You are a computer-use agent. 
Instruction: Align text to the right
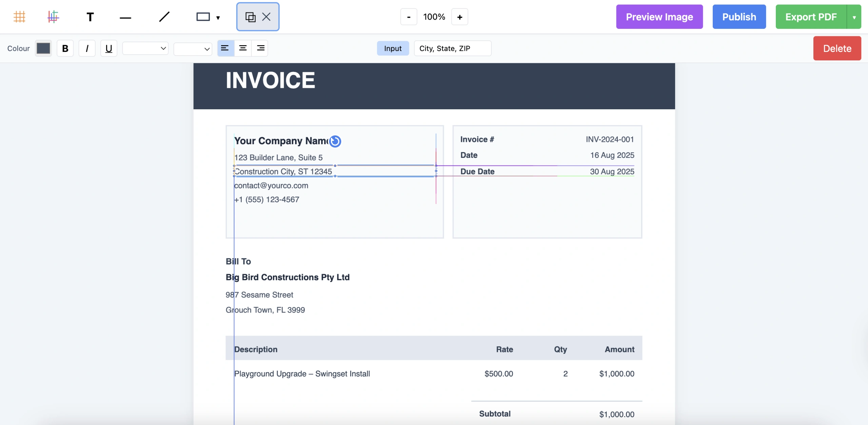click(260, 48)
